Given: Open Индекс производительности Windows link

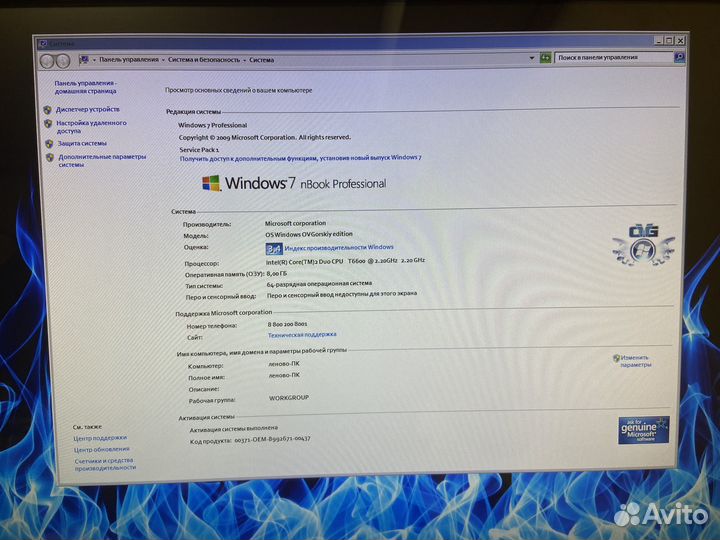Looking at the screenshot, I should 338,247.
